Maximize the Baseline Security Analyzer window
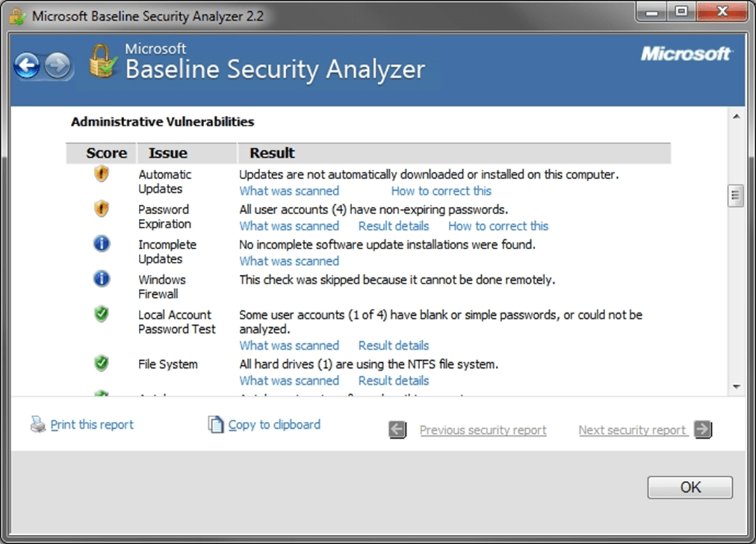 pos(681,12)
